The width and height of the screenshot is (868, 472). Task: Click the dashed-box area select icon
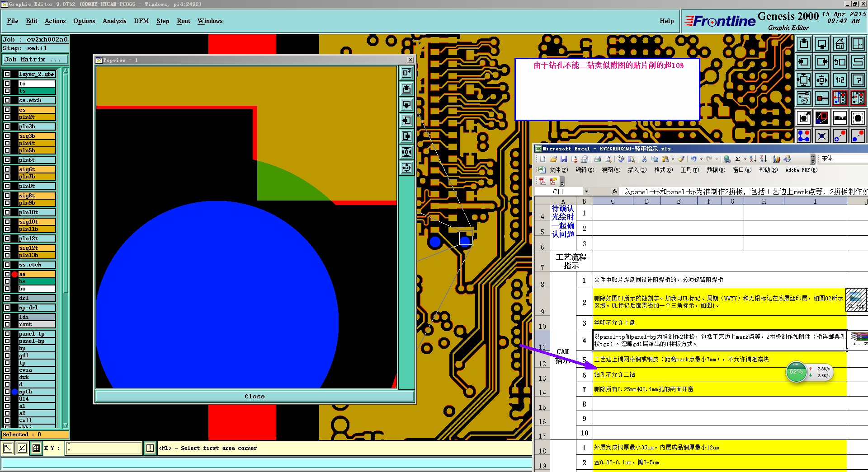(858, 118)
